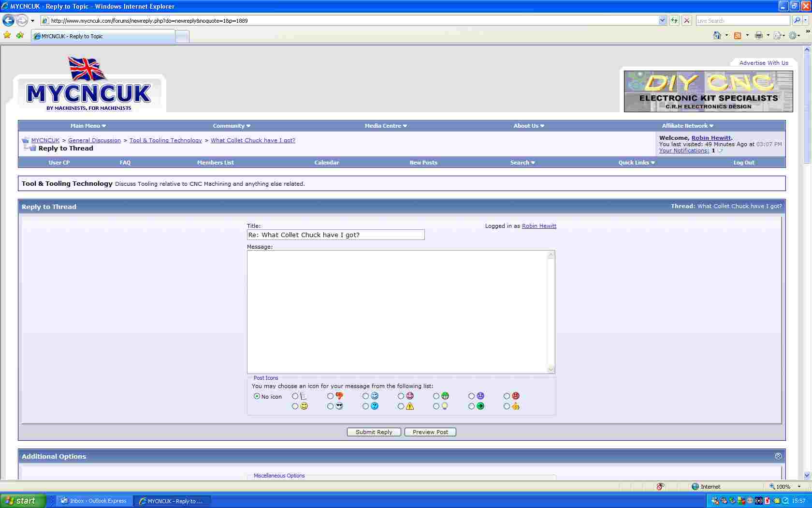Collapse the Additional Options section icon

coord(778,456)
